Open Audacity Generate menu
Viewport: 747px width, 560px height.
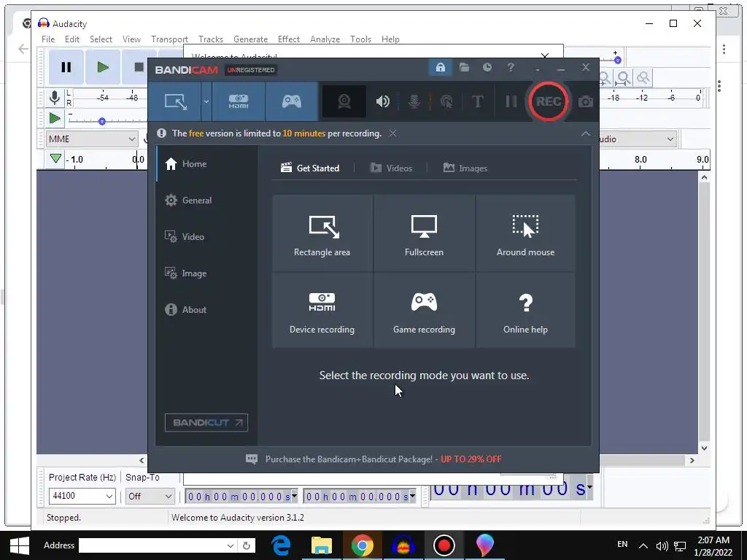pyautogui.click(x=251, y=39)
